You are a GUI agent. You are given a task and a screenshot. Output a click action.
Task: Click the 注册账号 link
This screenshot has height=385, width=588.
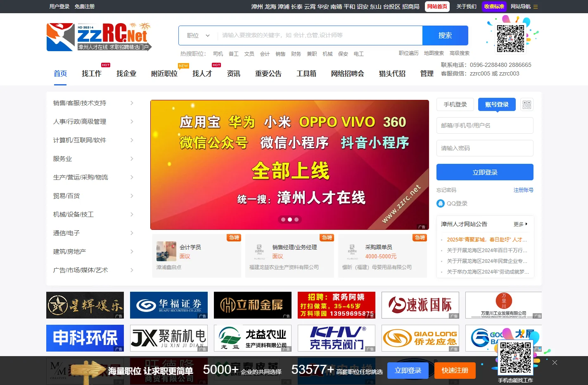click(x=524, y=190)
